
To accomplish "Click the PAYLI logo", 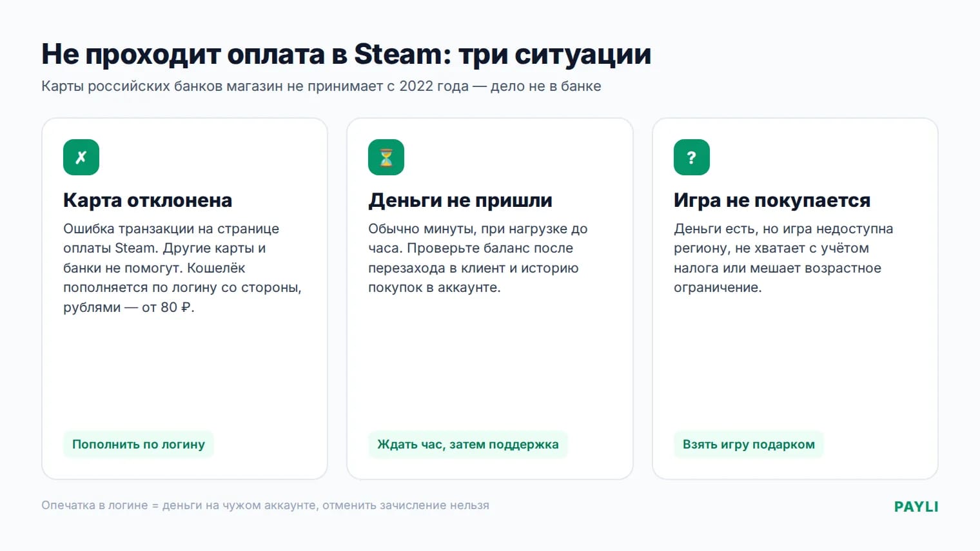I will (916, 507).
